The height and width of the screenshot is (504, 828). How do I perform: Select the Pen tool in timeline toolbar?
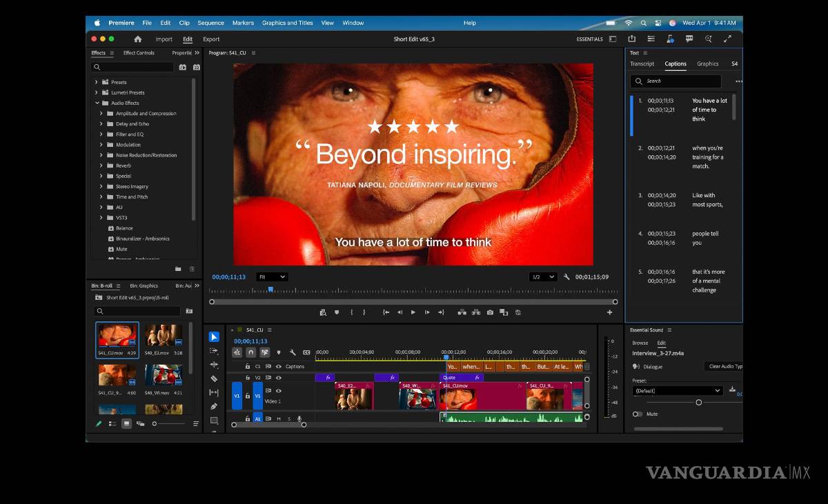pos(214,406)
